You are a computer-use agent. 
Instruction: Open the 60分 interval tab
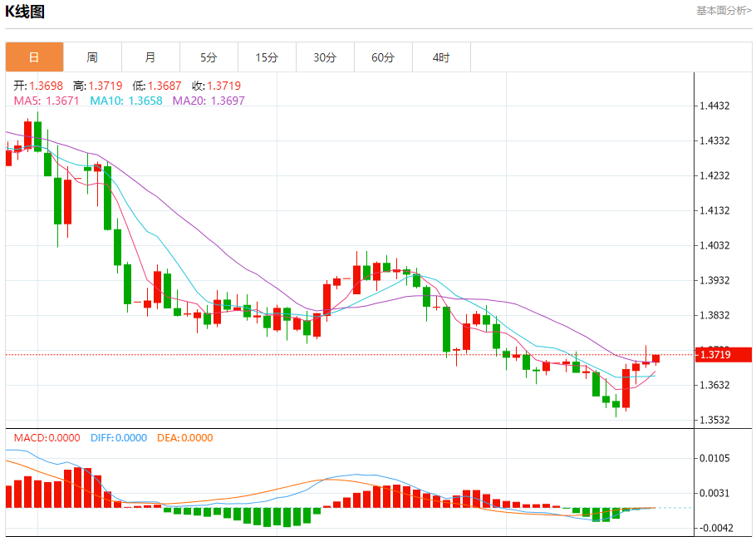pyautogui.click(x=383, y=57)
